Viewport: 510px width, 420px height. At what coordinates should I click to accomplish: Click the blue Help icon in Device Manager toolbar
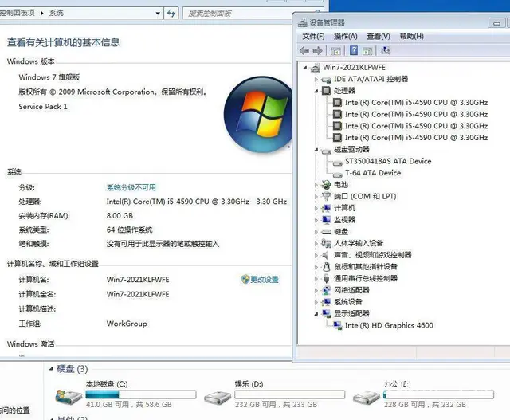(x=354, y=50)
